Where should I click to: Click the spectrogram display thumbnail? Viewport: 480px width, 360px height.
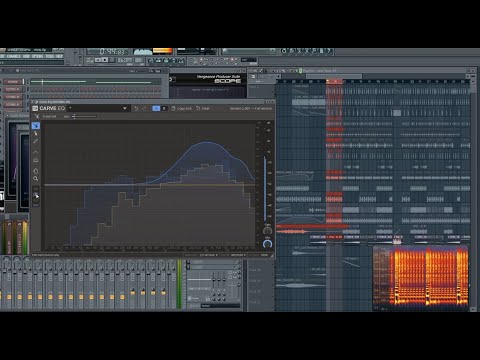421,278
